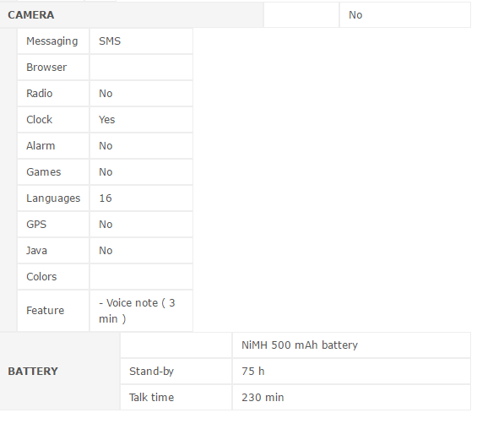Click the 16 languages value
Image resolution: width=504 pixels, height=429 pixels.
click(x=106, y=198)
